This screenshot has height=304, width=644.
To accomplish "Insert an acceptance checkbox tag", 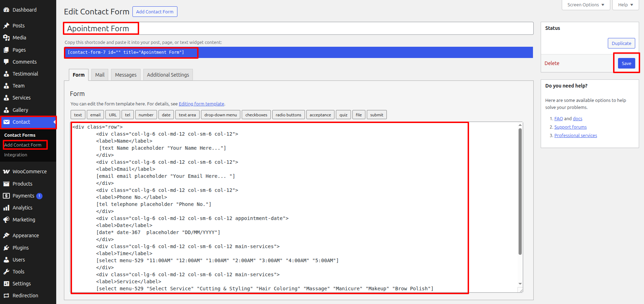I will pos(320,115).
